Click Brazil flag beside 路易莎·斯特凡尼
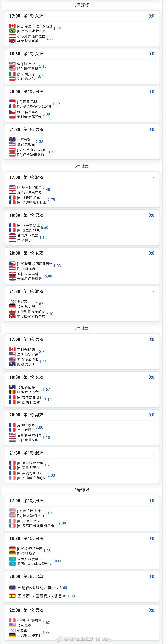 (12, 31)
